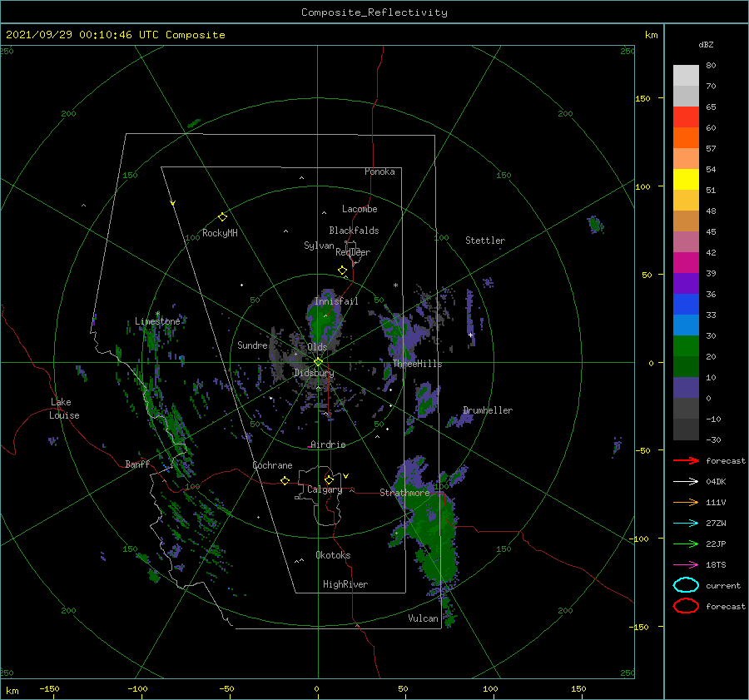This screenshot has width=749, height=700.
Task: Click the green 20-30 dBZ color swatch
Action: [686, 346]
